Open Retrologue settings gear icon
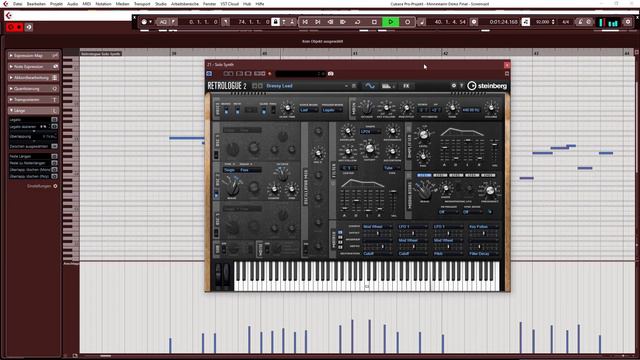 click(x=453, y=86)
